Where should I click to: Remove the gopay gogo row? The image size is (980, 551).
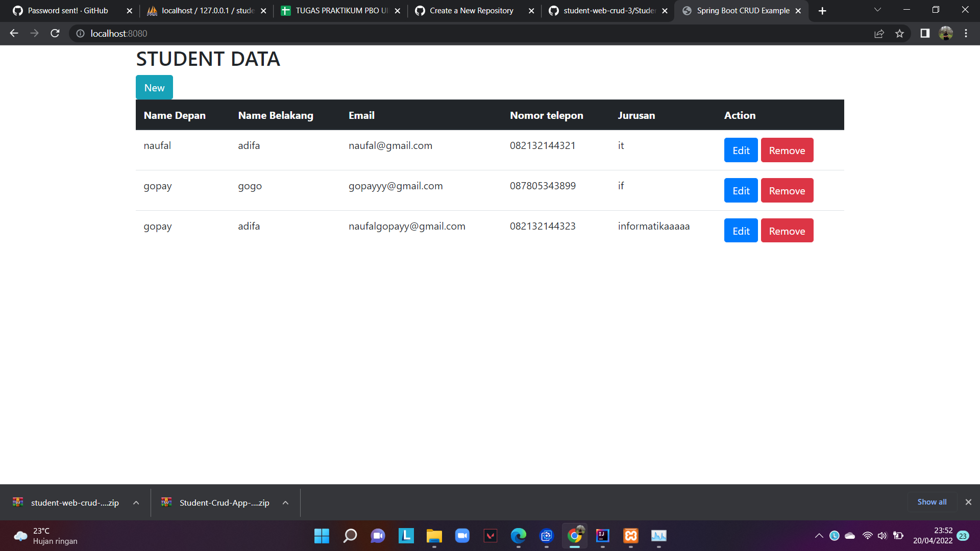point(787,190)
